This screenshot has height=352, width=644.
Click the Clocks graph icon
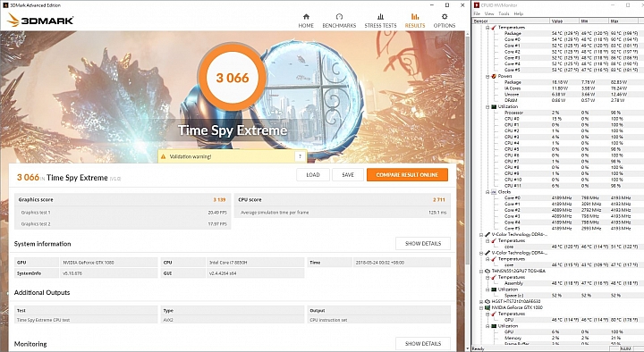[x=494, y=192]
